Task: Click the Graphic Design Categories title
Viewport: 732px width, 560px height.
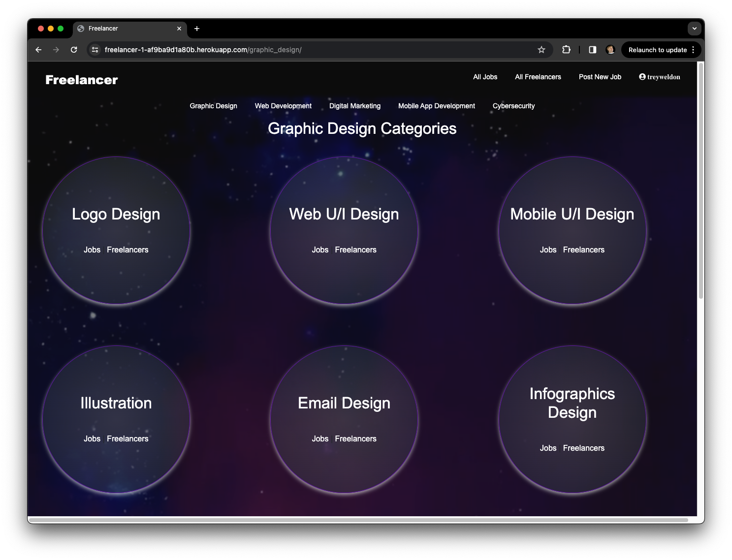Action: pos(362,128)
